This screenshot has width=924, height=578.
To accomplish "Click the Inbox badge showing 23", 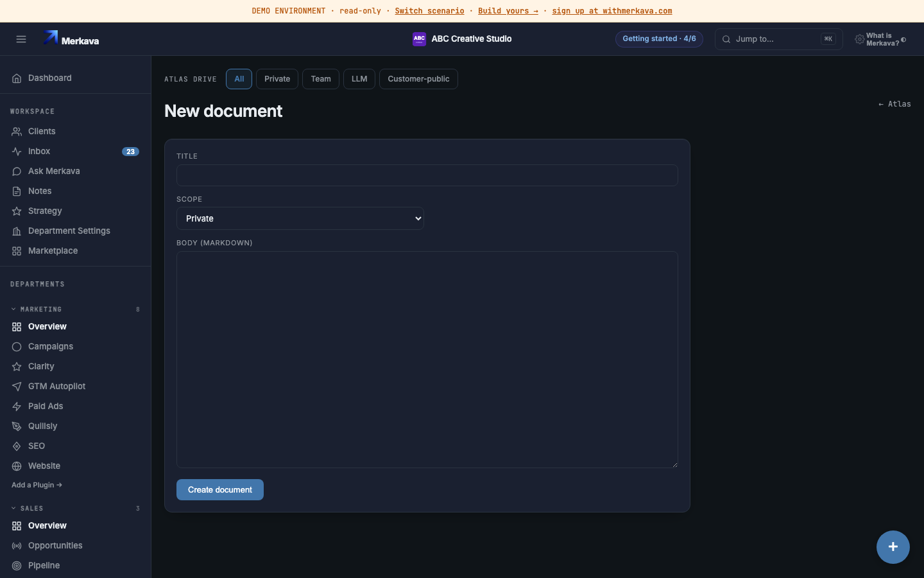I will 130,152.
